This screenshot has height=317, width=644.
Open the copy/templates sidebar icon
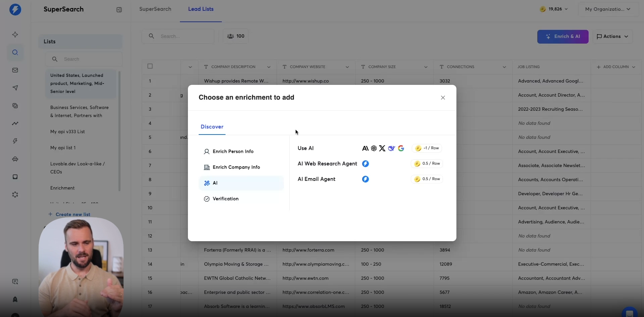click(15, 106)
